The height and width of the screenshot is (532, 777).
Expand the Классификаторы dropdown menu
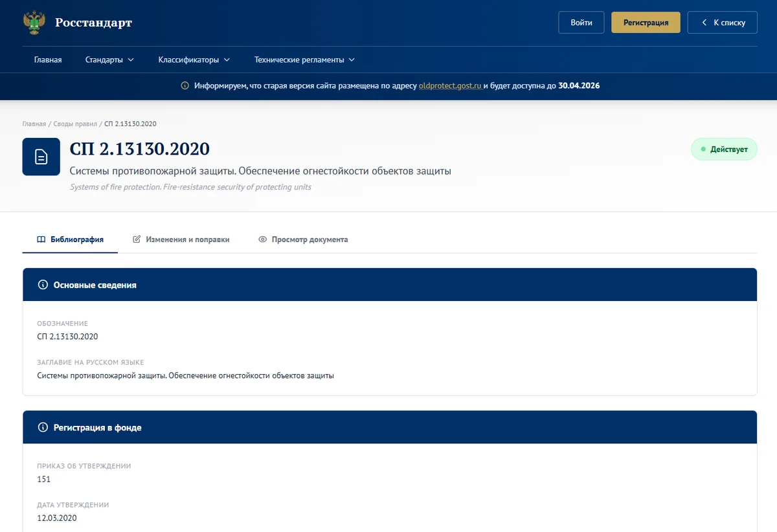[x=194, y=60]
